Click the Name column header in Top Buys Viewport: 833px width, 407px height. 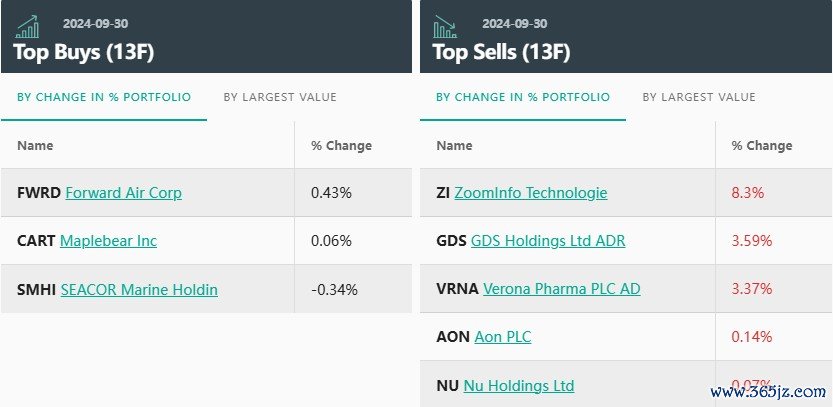pyautogui.click(x=35, y=146)
